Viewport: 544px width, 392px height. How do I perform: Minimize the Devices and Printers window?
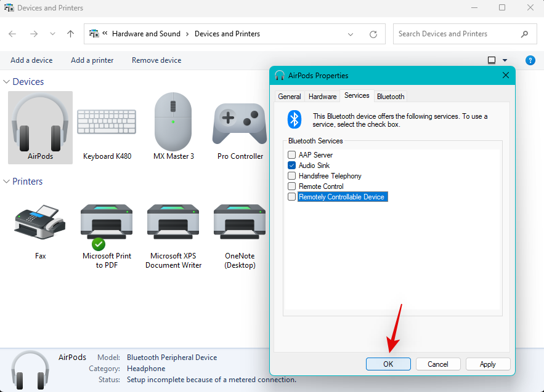474,7
